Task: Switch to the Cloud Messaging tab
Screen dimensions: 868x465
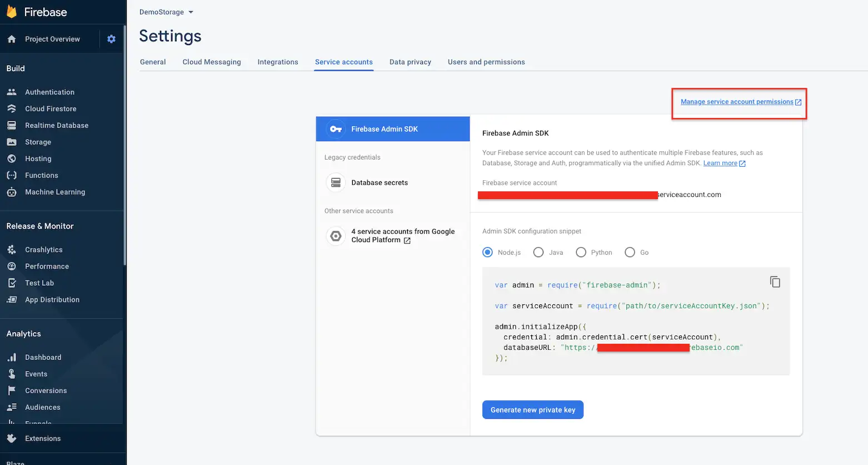Action: (212, 62)
